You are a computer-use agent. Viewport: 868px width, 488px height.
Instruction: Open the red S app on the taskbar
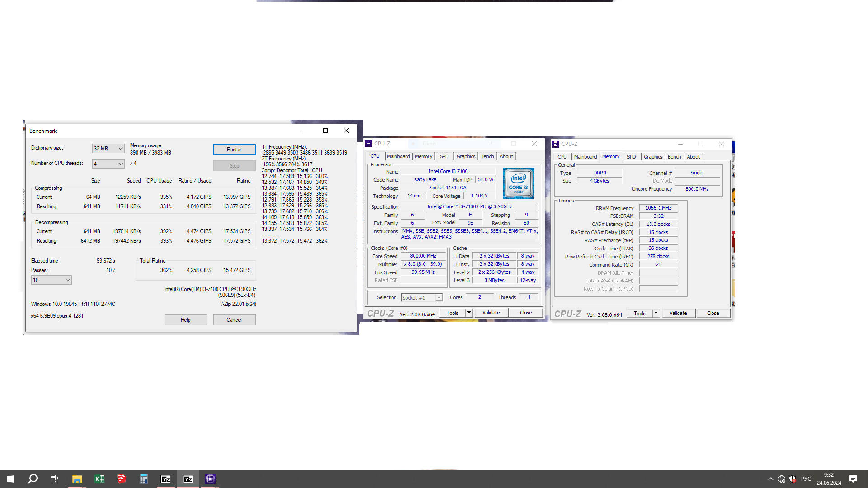(x=121, y=479)
